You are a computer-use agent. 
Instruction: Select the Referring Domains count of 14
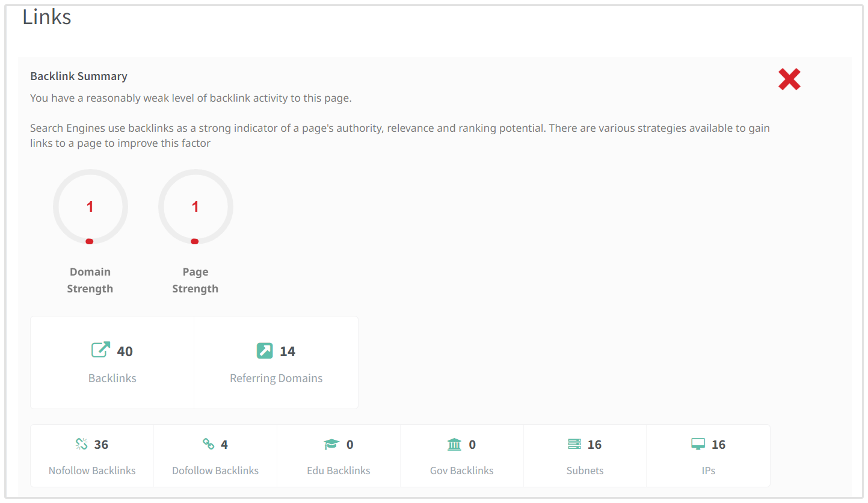(288, 351)
